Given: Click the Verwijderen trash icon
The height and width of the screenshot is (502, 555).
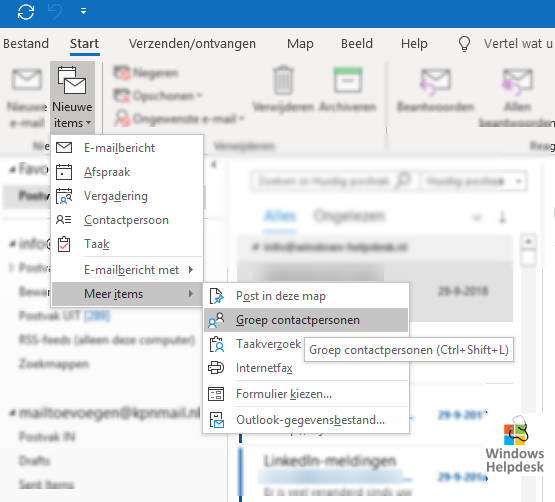Looking at the screenshot, I should pos(283,80).
